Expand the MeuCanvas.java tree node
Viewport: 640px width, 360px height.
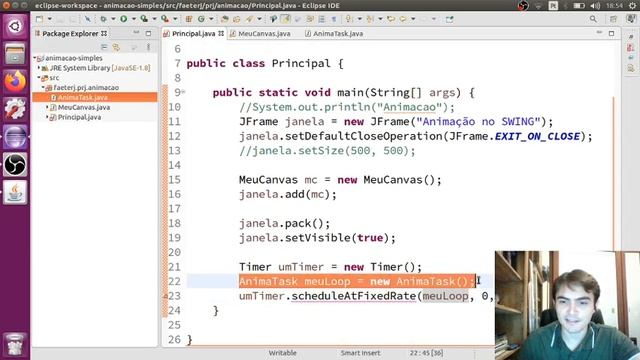47,107
